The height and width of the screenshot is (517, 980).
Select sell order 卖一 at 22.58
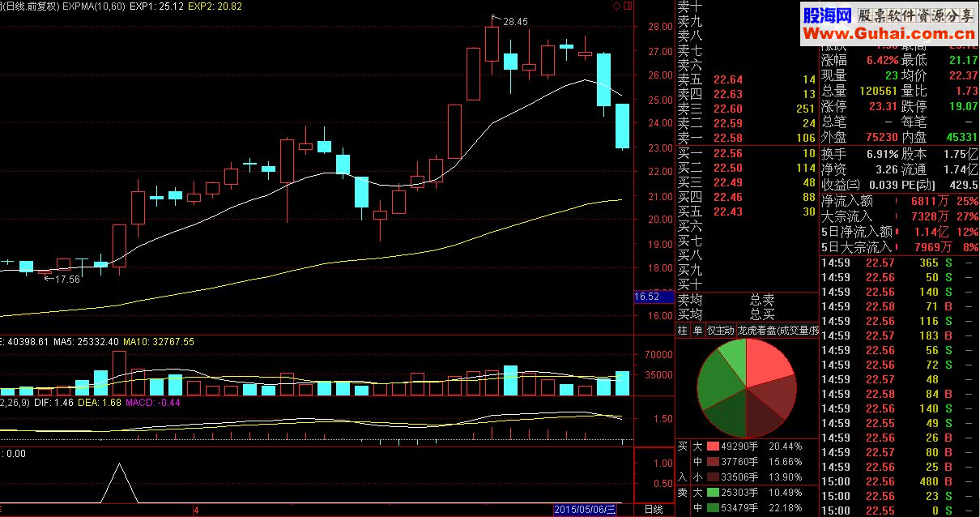coord(747,138)
